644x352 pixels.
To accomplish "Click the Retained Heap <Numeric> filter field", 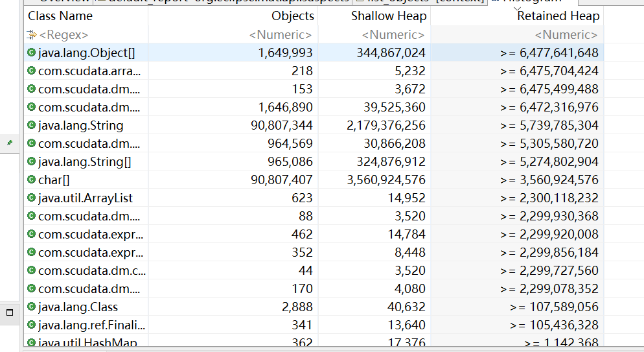I will tap(566, 35).
